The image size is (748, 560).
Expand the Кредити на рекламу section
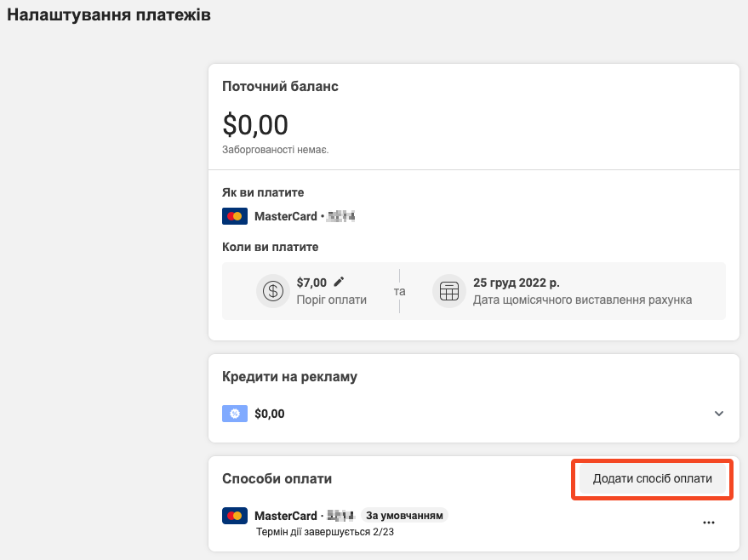[x=719, y=414]
